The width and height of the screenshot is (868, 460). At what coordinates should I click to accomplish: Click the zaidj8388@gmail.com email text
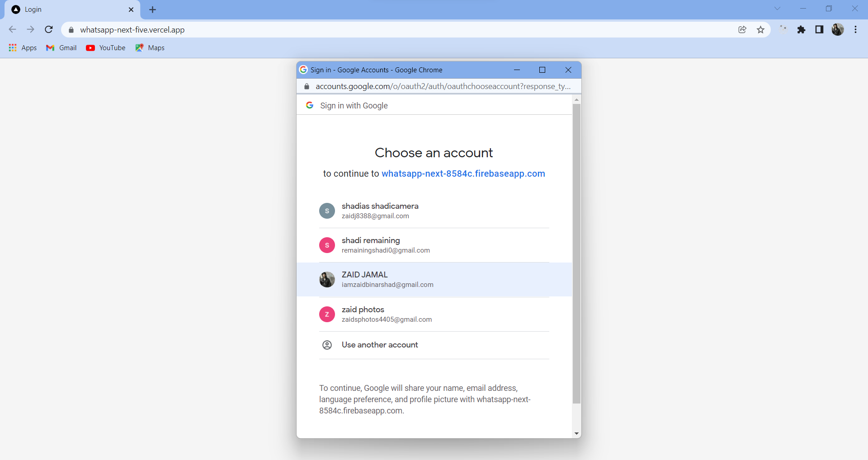click(375, 216)
